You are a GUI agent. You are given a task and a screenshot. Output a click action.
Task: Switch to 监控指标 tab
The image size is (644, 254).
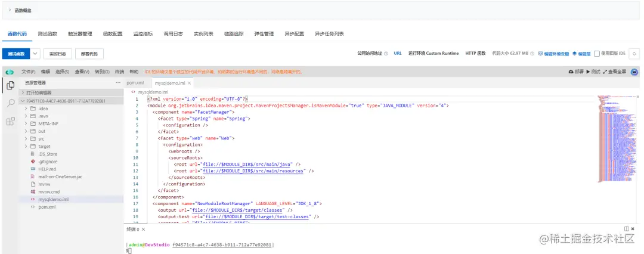(143, 34)
